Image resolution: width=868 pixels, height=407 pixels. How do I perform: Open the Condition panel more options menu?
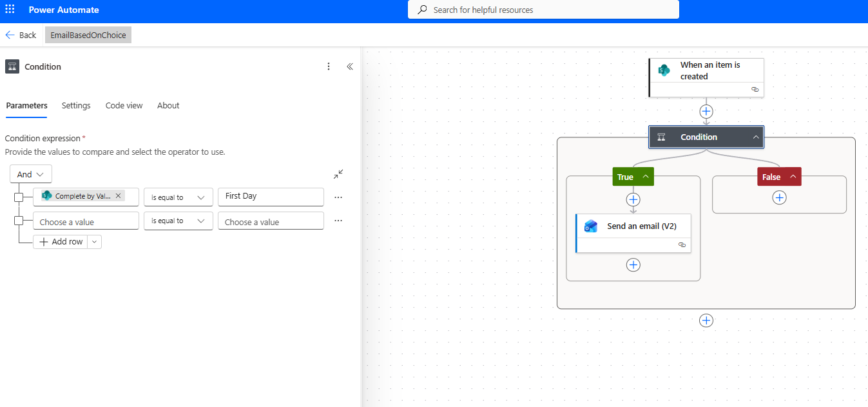pyautogui.click(x=329, y=66)
